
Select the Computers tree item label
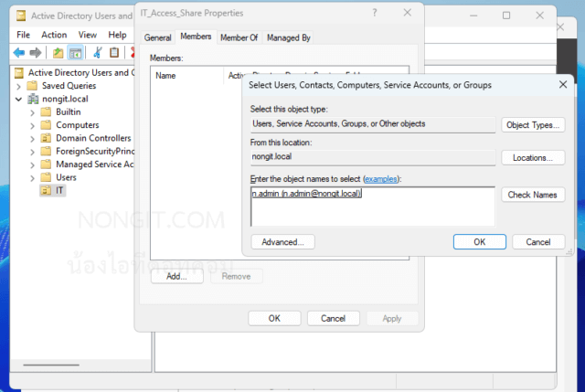[x=78, y=125]
